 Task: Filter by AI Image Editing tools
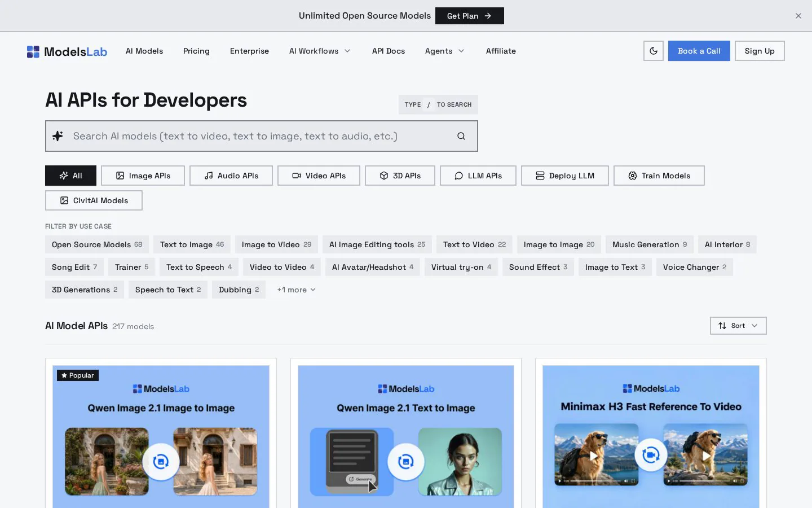377,244
